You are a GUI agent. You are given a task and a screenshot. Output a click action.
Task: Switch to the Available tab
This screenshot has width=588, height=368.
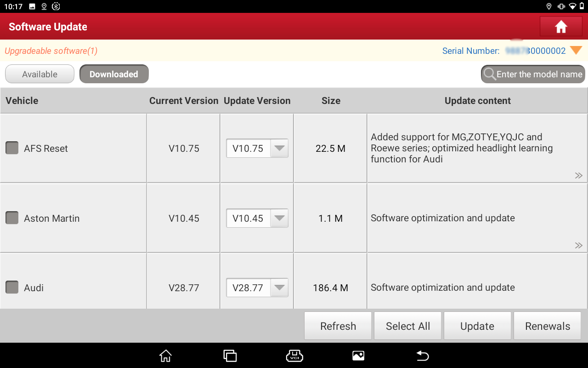(x=40, y=74)
